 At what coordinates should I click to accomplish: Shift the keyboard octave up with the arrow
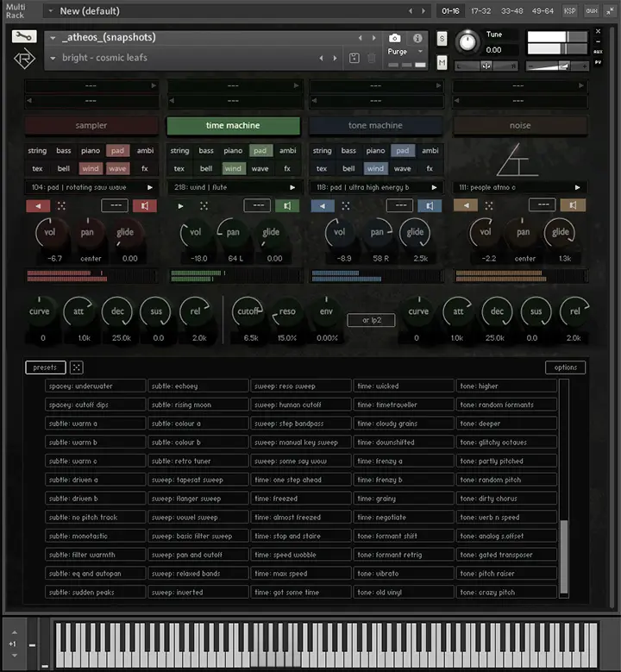click(15, 632)
